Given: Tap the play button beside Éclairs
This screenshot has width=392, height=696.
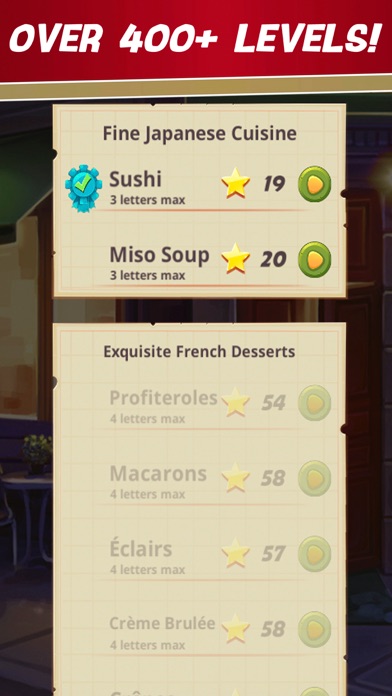Looking at the screenshot, I should pyautogui.click(x=314, y=554).
